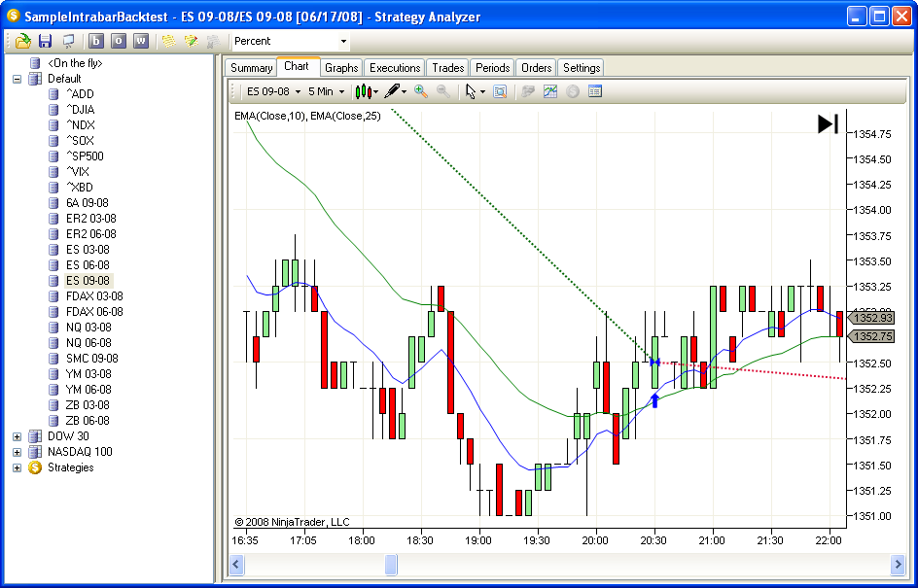Click the chart scrollbar left arrow
Image resolution: width=918 pixels, height=588 pixels.
pyautogui.click(x=236, y=565)
